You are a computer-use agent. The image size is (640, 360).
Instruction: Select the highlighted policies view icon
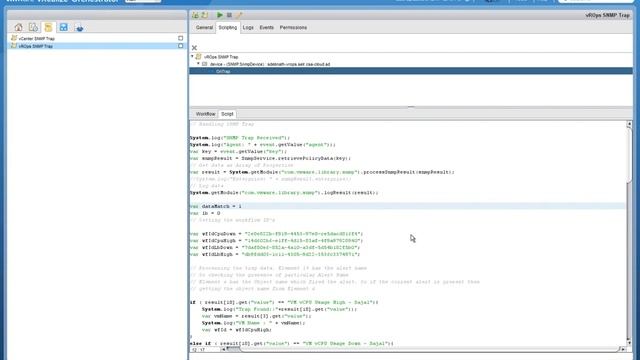coord(48,27)
